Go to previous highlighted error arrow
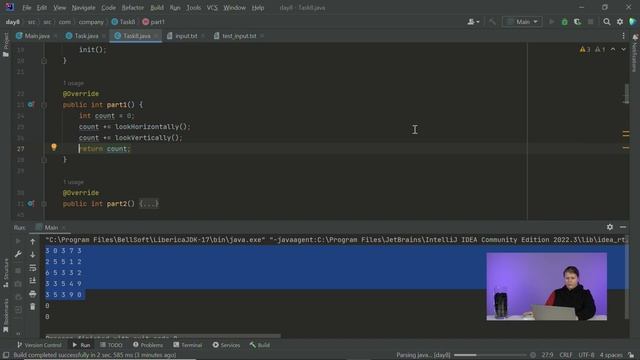 (613, 49)
